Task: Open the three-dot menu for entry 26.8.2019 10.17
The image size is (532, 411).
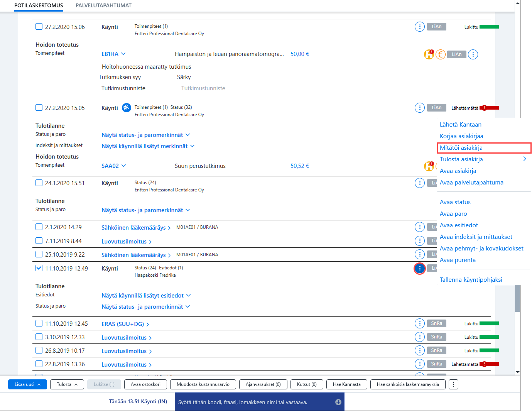Action: point(420,350)
